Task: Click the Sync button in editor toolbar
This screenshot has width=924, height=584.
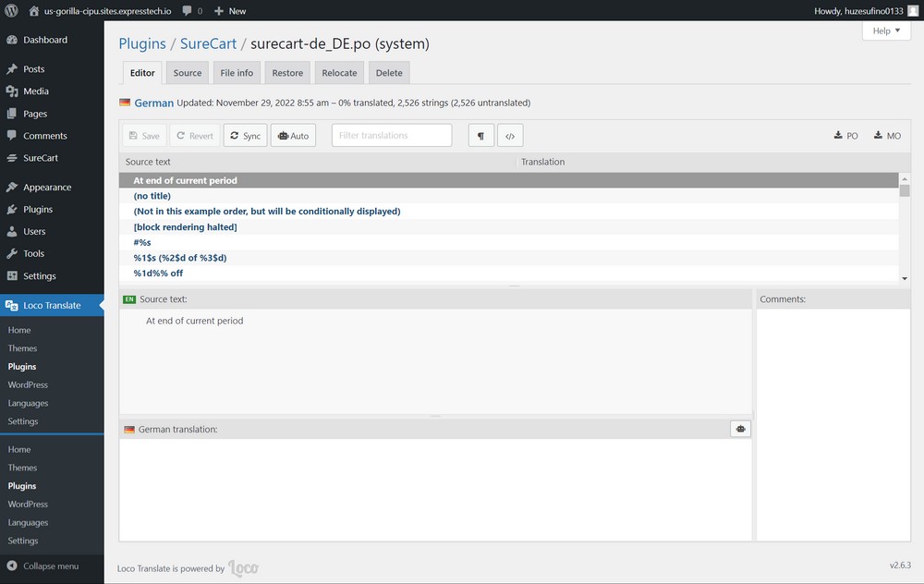Action: coord(245,136)
